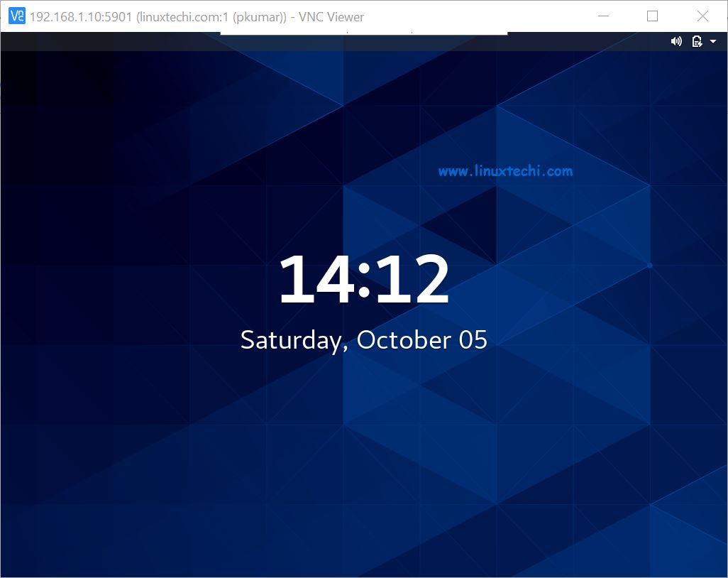
Task: Click the www.linuxtechi.com watermark text
Action: pyautogui.click(x=506, y=170)
